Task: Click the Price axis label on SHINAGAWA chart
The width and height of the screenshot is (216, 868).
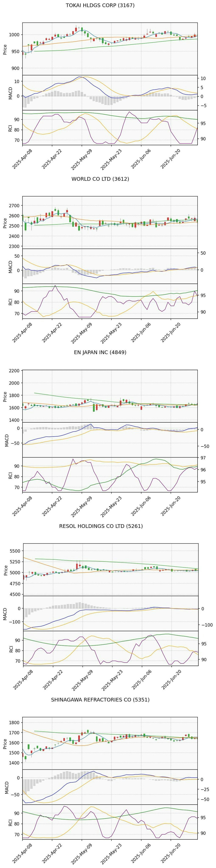Action: 5,744
